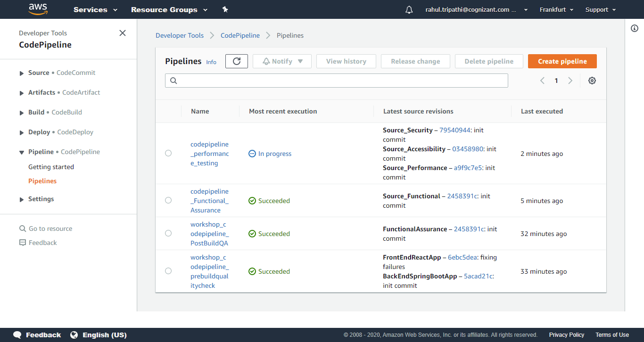This screenshot has width=644, height=342.
Task: Open Frankfurt region dropdown
Action: (x=556, y=9)
